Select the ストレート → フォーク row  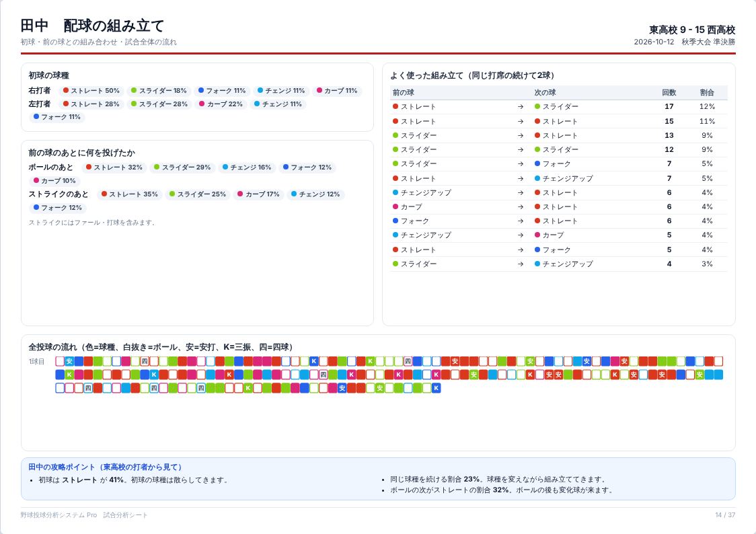(x=559, y=250)
